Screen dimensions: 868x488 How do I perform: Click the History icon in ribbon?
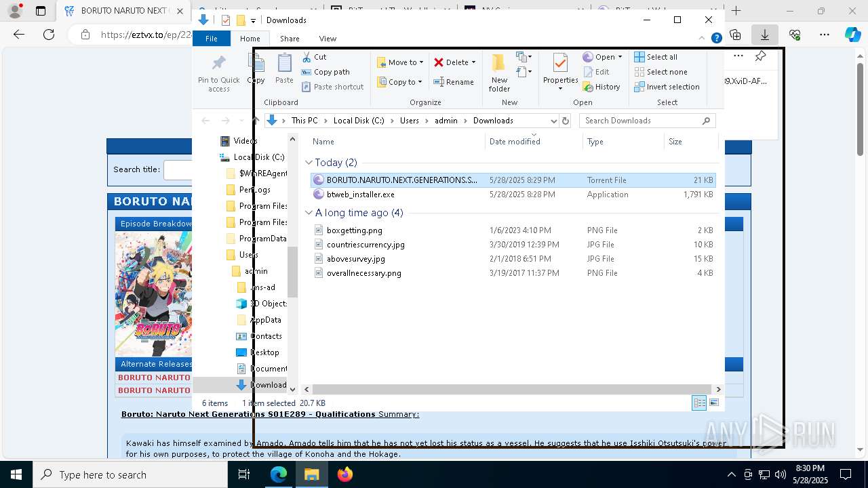coord(588,87)
